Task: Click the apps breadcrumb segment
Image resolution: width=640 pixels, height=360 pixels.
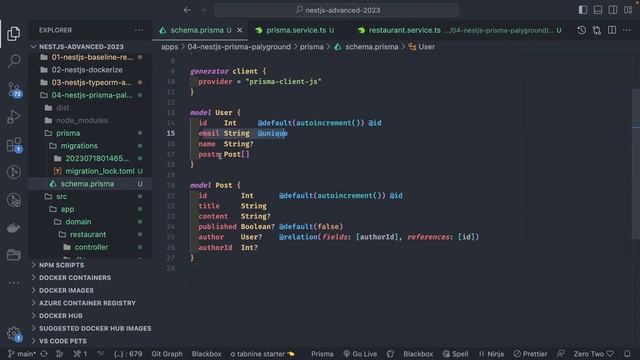Action: [169, 47]
